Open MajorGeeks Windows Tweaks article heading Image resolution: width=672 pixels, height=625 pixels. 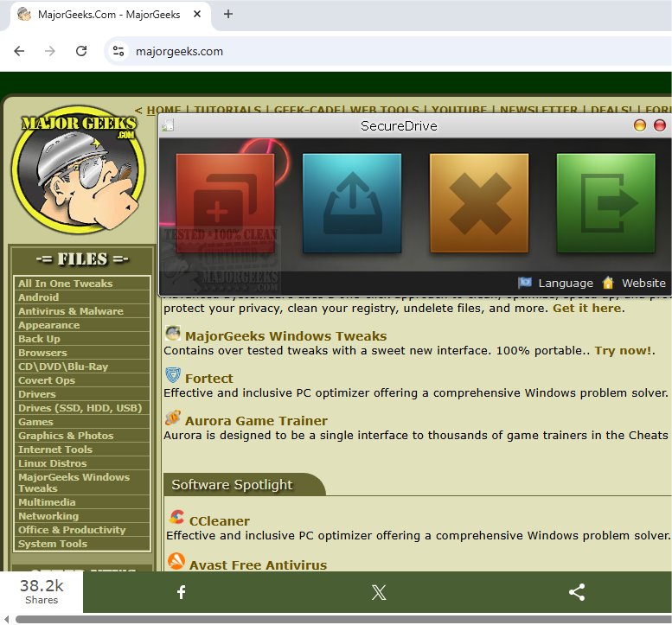286,336
